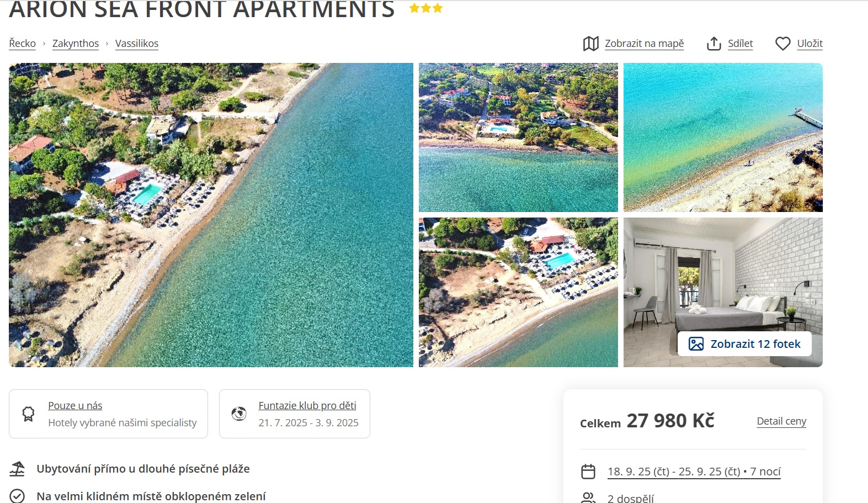
Task: Click the map icon beside Zobrazit na mapě
Action: click(x=591, y=44)
